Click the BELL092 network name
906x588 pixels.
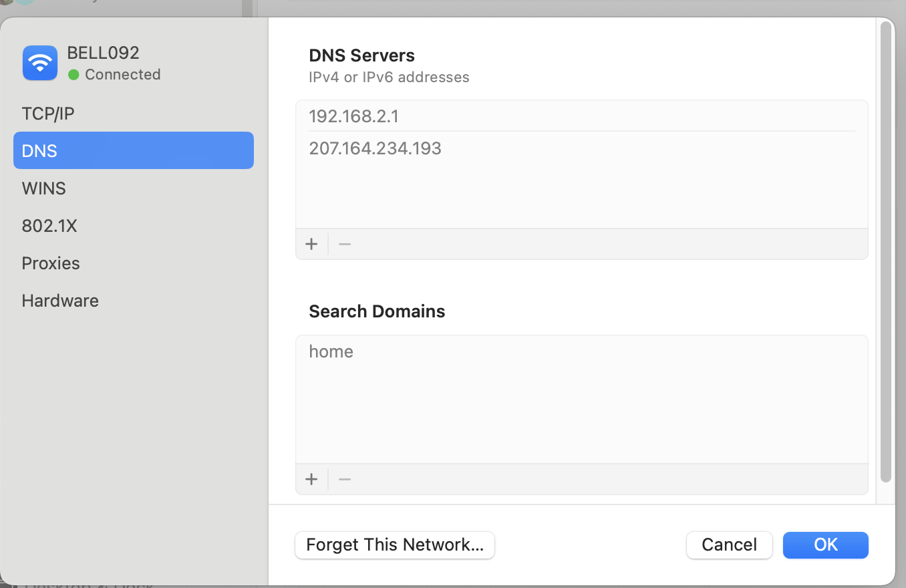tap(104, 53)
